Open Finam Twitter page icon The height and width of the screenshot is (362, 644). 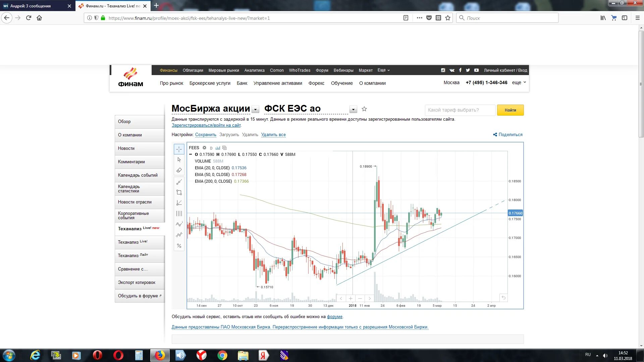click(x=468, y=70)
